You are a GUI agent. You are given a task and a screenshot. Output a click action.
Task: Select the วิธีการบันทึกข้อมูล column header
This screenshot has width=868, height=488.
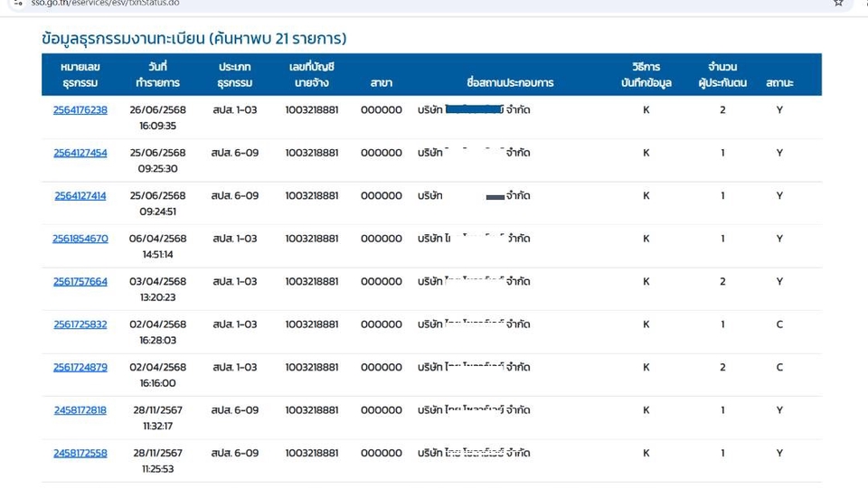646,75
